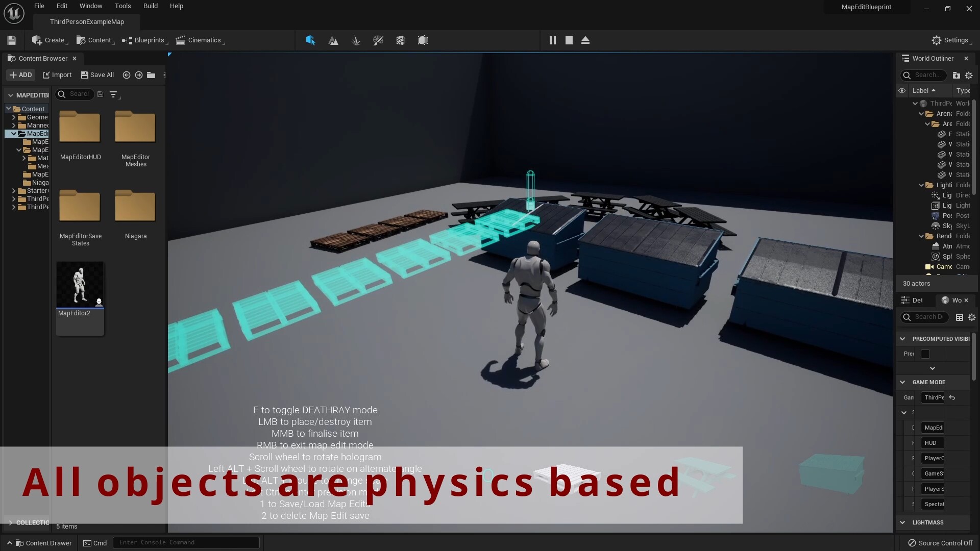The height and width of the screenshot is (551, 980).
Task: Enable the Precomputed Visibility checkbox
Action: click(x=926, y=354)
